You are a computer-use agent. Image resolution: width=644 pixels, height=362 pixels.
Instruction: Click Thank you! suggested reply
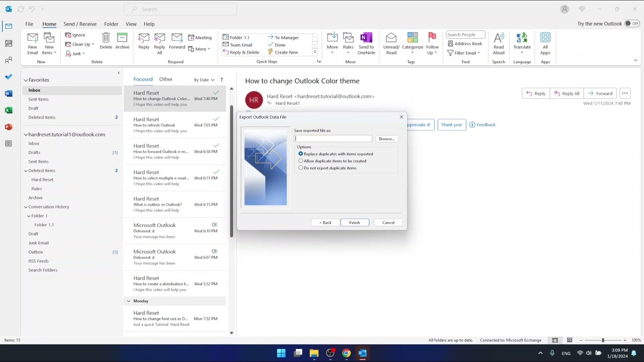tap(451, 125)
